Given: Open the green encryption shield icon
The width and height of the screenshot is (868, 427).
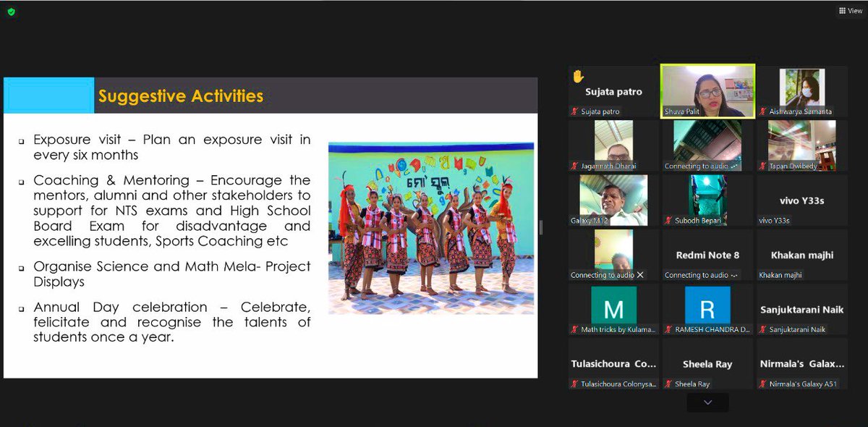Looking at the screenshot, I should click(10, 12).
